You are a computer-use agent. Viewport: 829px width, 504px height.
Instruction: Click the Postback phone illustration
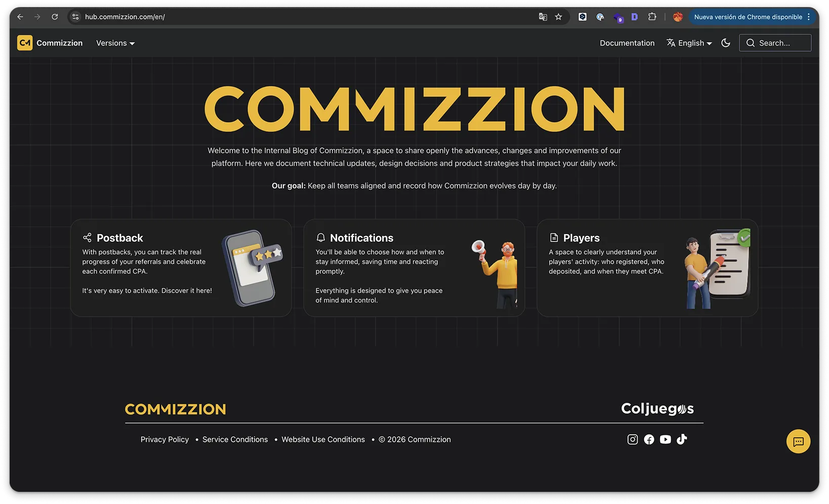pos(252,268)
